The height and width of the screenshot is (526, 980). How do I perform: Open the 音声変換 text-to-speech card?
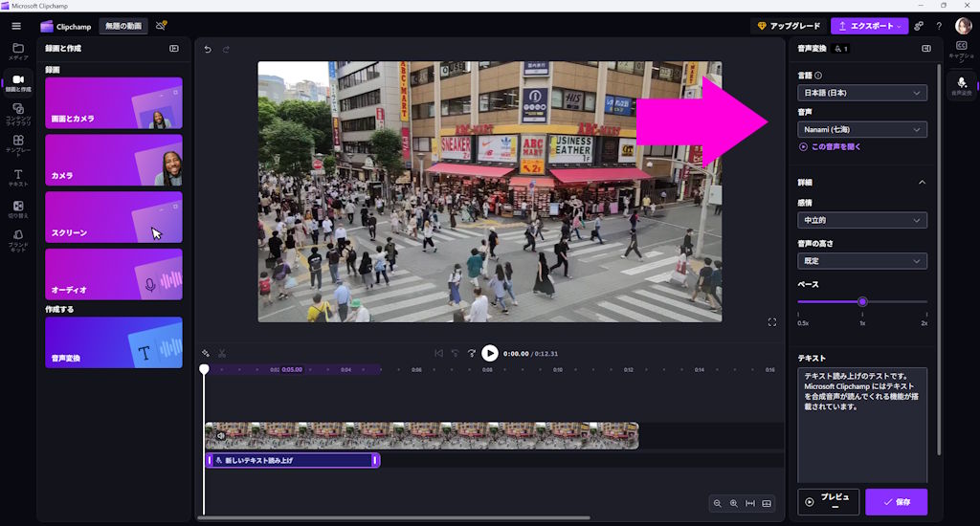coord(114,342)
